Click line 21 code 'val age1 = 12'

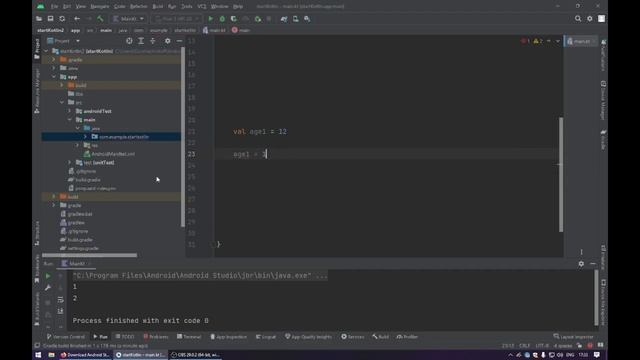(260, 131)
